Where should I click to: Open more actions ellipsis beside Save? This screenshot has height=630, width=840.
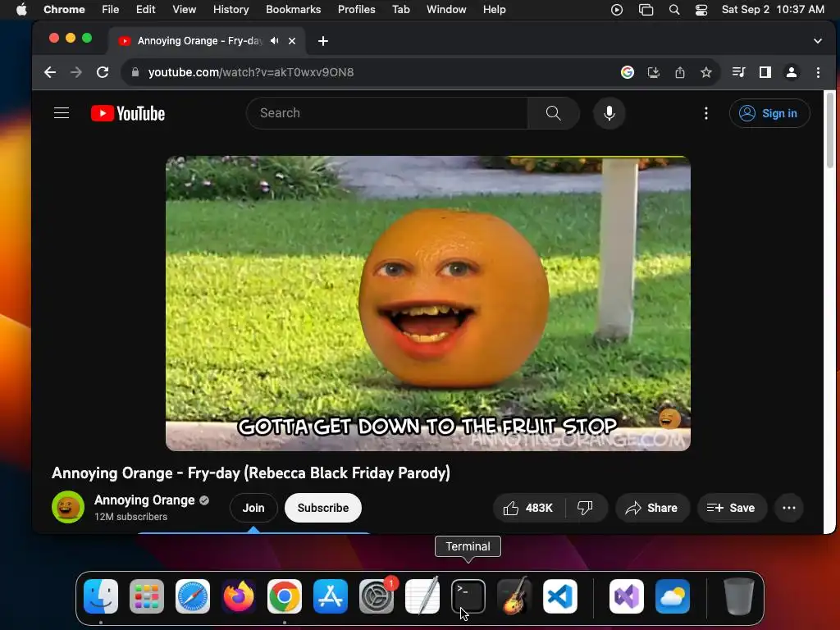click(x=788, y=508)
